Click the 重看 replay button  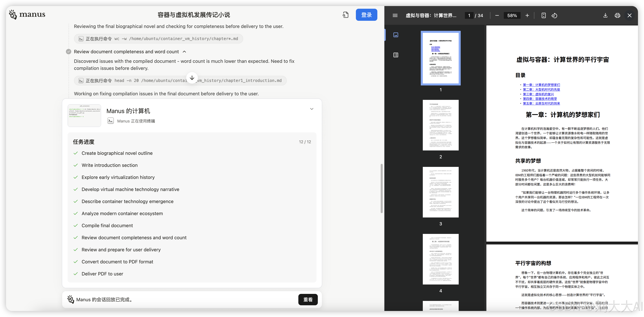coord(308,300)
